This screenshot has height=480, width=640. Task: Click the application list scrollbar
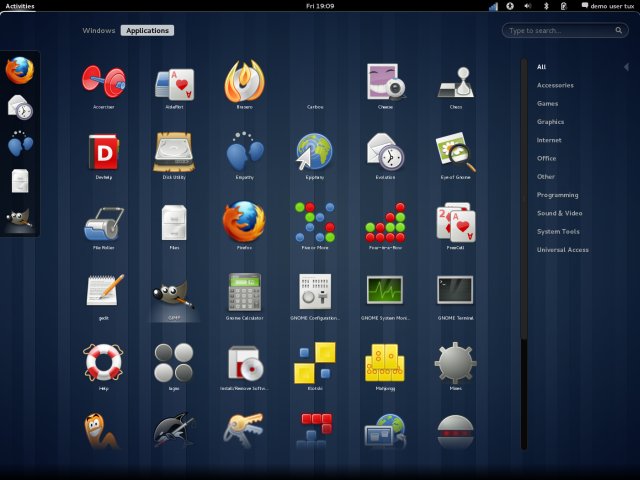point(523,200)
